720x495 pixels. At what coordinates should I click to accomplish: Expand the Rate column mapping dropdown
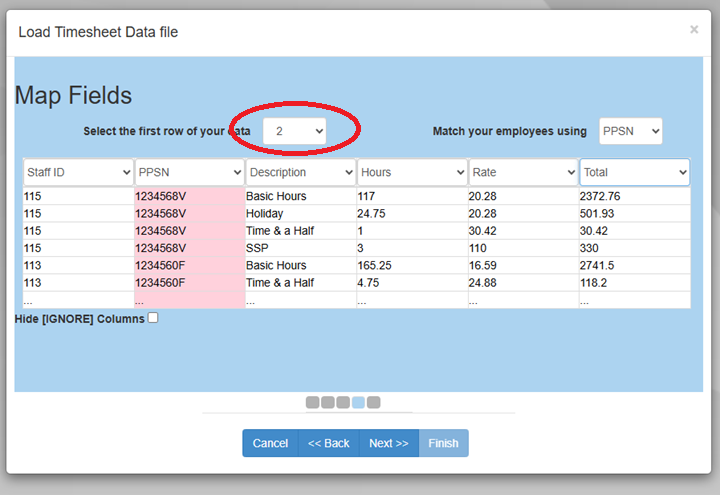click(x=523, y=172)
